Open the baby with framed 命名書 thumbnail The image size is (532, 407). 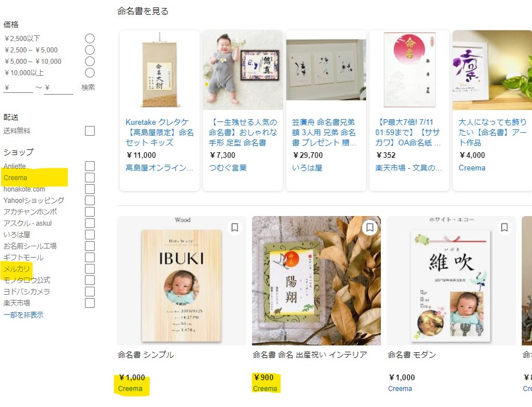point(243,70)
